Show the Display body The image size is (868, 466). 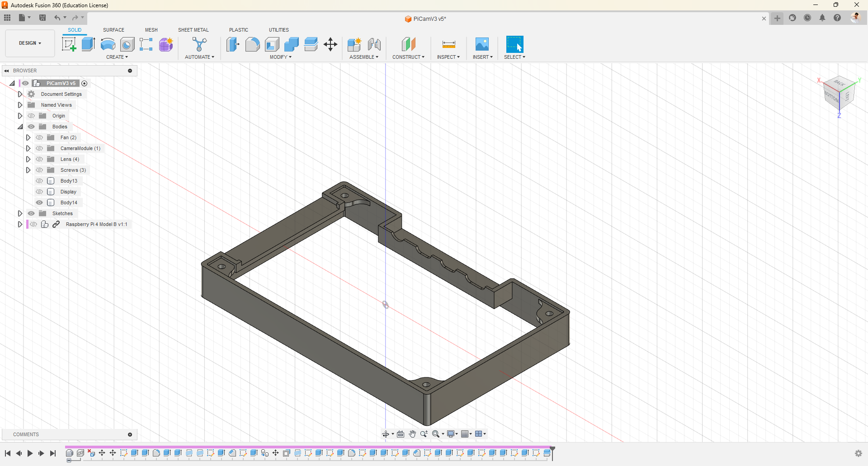pos(39,192)
